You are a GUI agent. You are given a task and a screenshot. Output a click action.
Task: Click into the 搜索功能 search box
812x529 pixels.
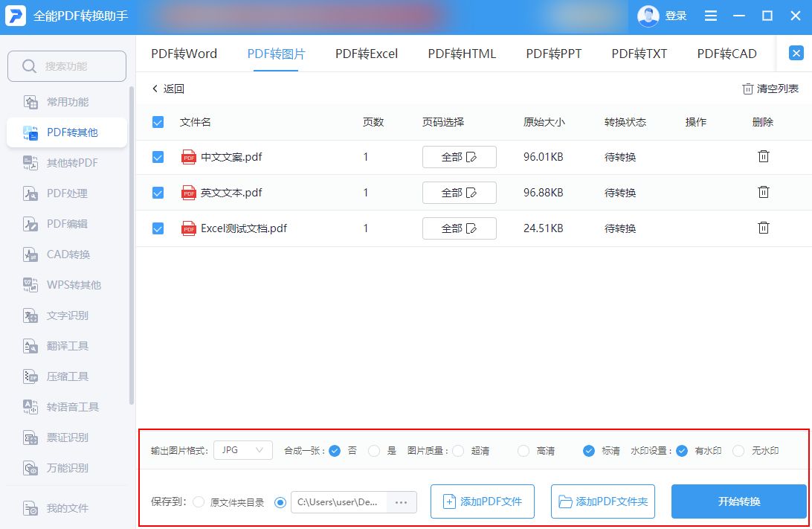point(67,66)
